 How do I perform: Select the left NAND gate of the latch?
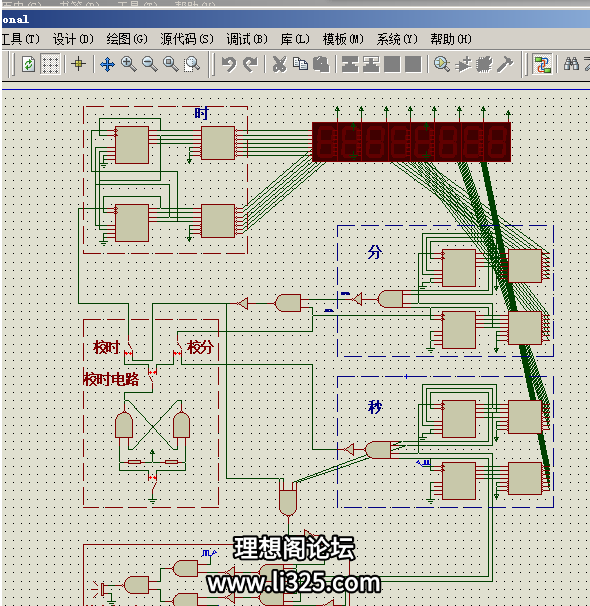coord(124,425)
